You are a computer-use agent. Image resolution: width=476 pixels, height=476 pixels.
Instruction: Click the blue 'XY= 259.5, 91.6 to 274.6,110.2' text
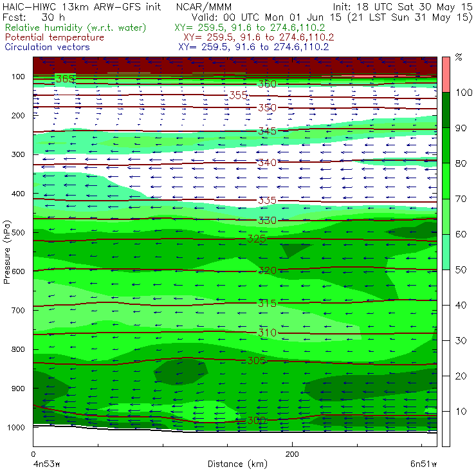253,47
